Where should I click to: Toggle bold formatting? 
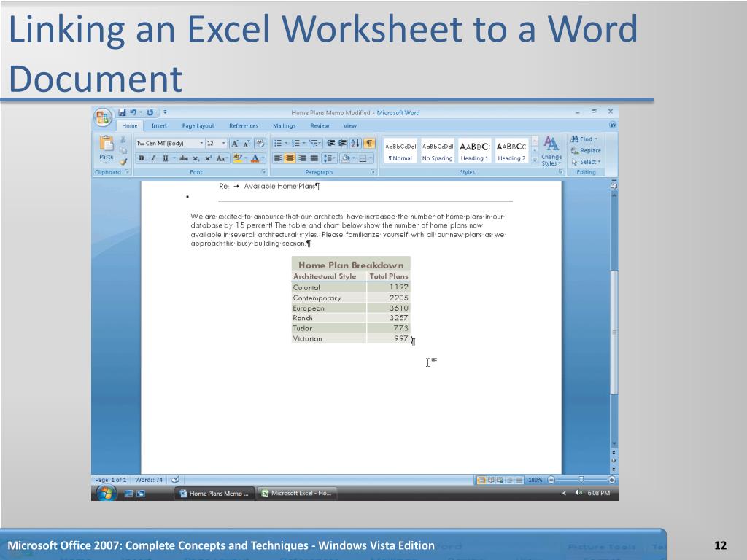pyautogui.click(x=141, y=158)
